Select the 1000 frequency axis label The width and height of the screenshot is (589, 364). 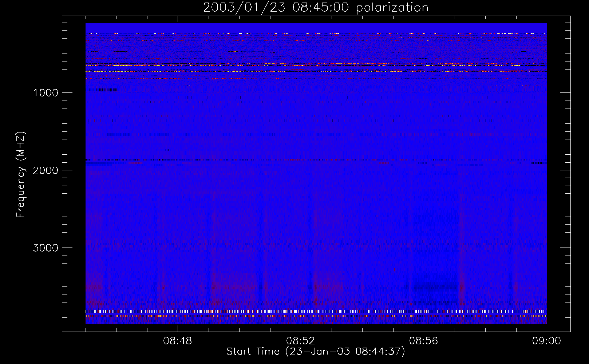coord(46,93)
